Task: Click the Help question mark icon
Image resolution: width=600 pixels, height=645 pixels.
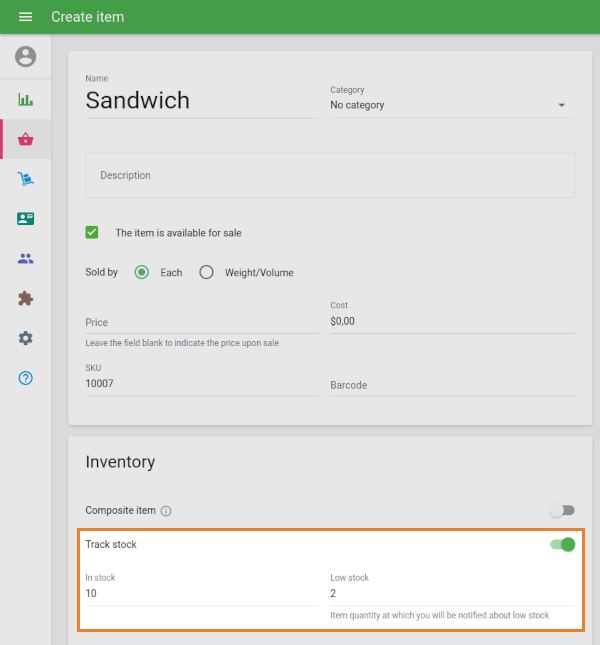Action: click(x=26, y=379)
